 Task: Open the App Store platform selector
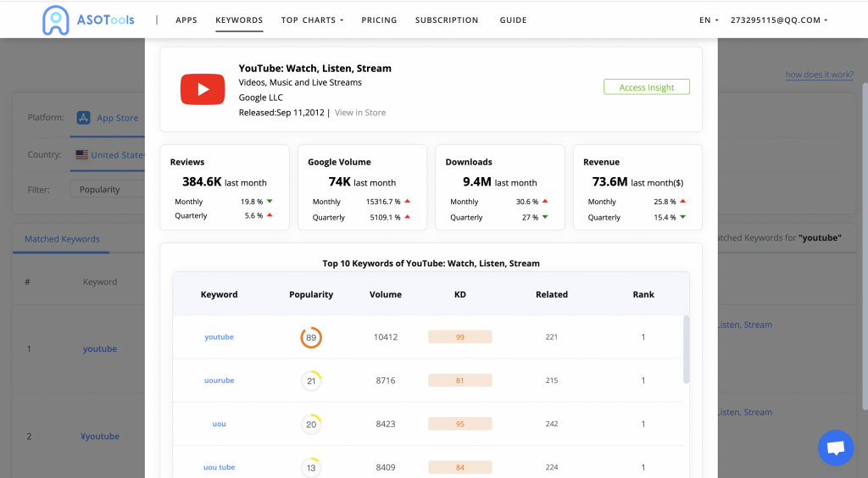(108, 118)
